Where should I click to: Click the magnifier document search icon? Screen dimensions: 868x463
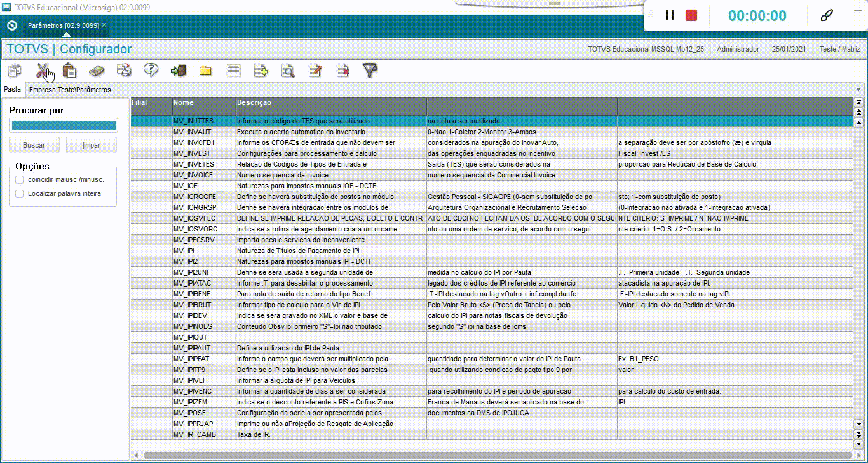pos(288,71)
